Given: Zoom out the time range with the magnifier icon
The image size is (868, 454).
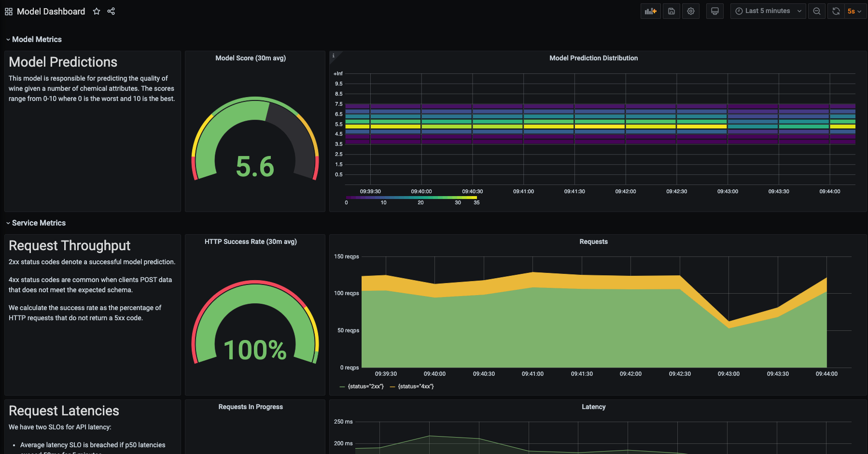Looking at the screenshot, I should click(x=816, y=11).
